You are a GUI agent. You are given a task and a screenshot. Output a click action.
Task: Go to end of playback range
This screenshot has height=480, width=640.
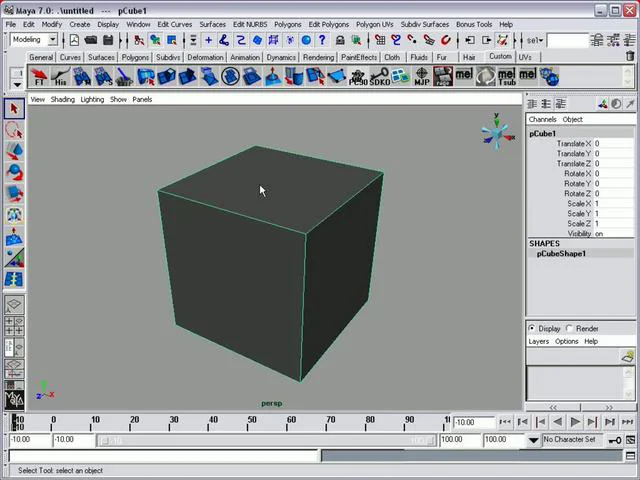click(627, 422)
